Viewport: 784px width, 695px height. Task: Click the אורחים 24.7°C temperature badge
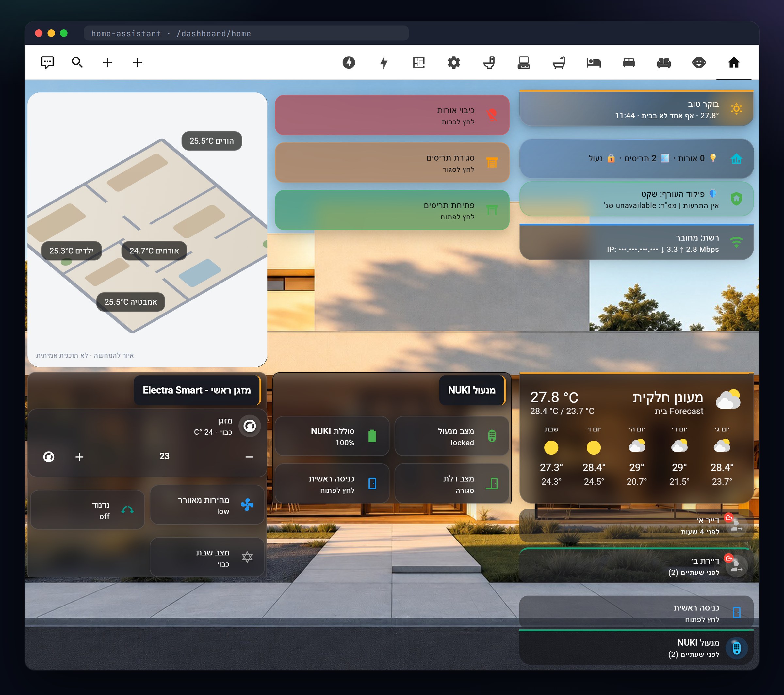[x=154, y=251]
